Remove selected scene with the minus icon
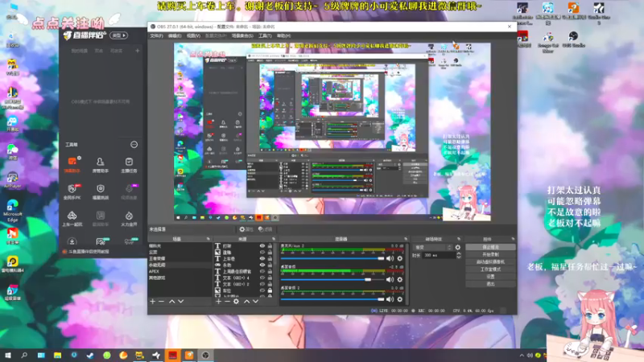The width and height of the screenshot is (644, 362). coord(162,302)
